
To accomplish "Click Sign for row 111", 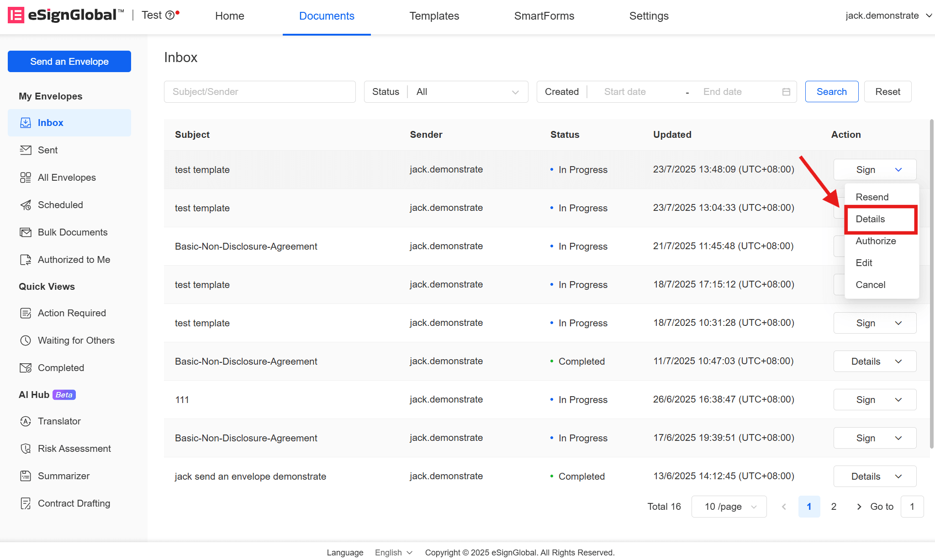I will click(866, 400).
